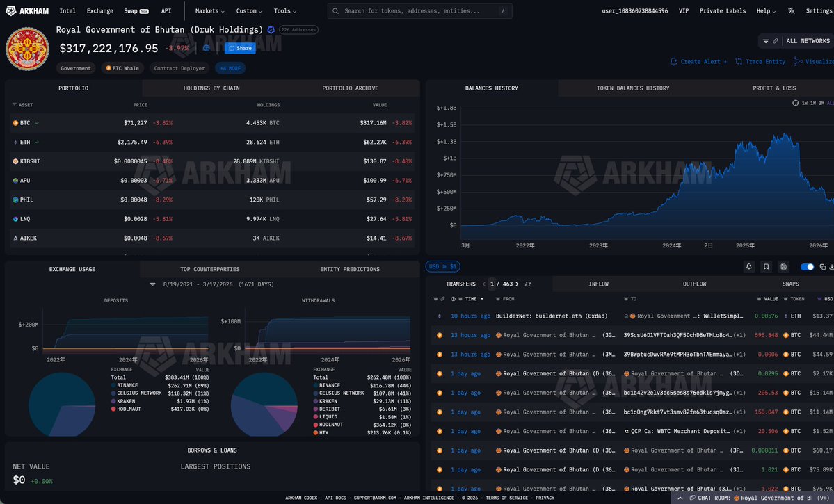Click the blue Share button

pyautogui.click(x=241, y=49)
